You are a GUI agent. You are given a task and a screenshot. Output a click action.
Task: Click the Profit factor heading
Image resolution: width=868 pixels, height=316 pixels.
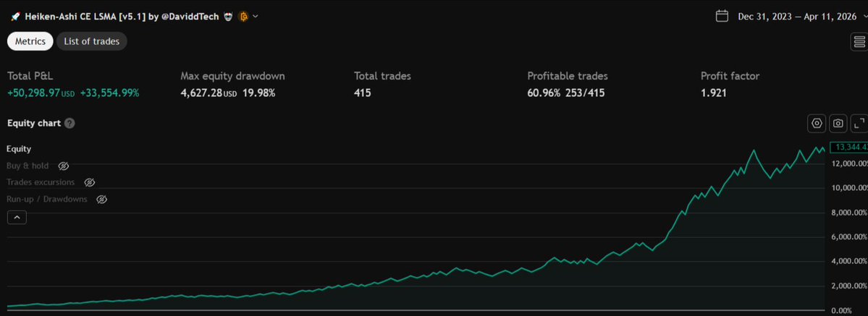pyautogui.click(x=730, y=77)
